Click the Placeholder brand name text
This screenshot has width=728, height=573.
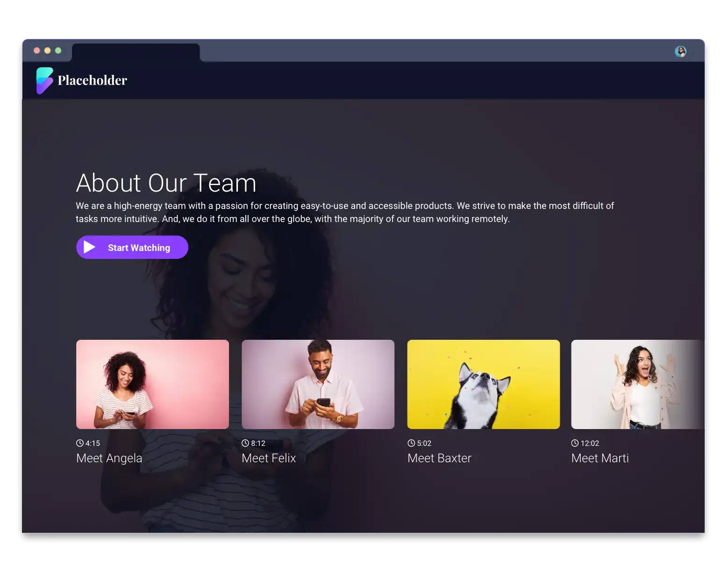pos(93,80)
